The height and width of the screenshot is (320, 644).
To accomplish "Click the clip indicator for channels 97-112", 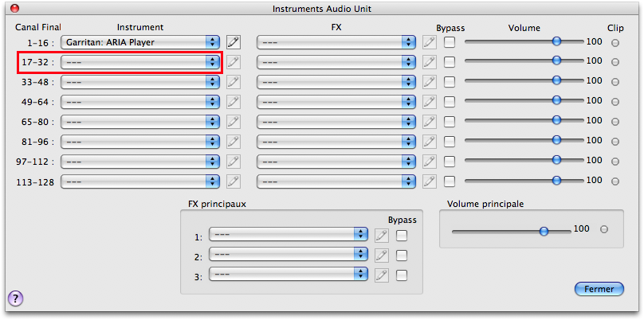I will 615,162.
